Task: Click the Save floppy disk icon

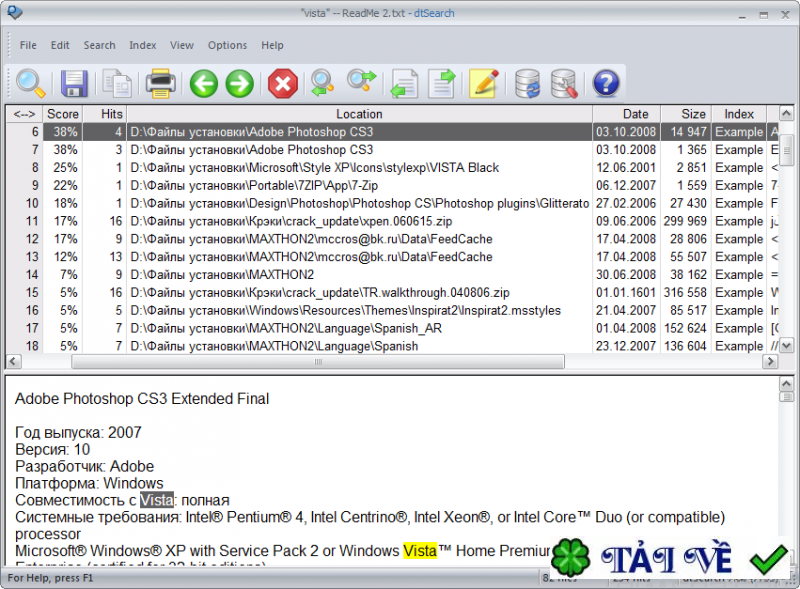Action: [x=74, y=83]
